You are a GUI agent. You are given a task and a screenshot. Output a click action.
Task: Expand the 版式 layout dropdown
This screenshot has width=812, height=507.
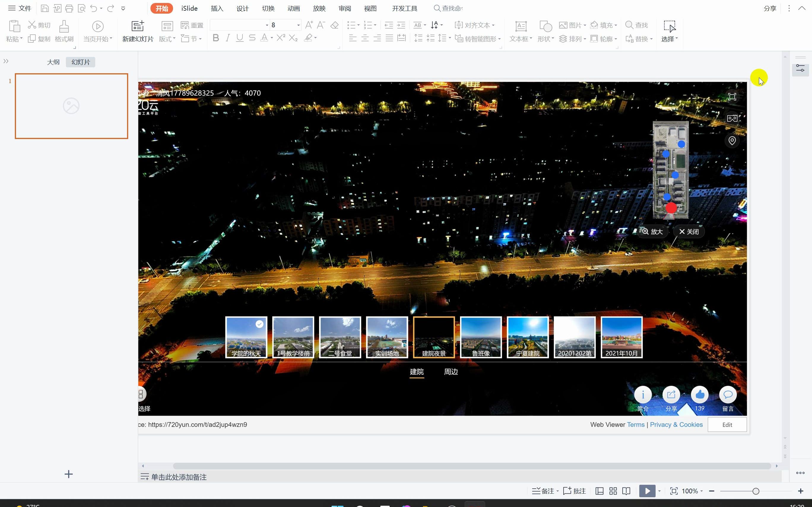167,39
